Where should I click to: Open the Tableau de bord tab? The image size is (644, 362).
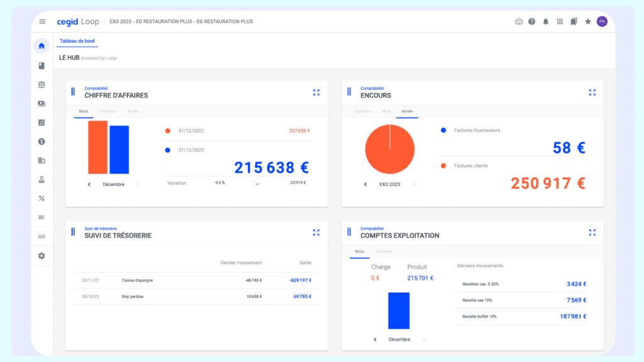78,41
